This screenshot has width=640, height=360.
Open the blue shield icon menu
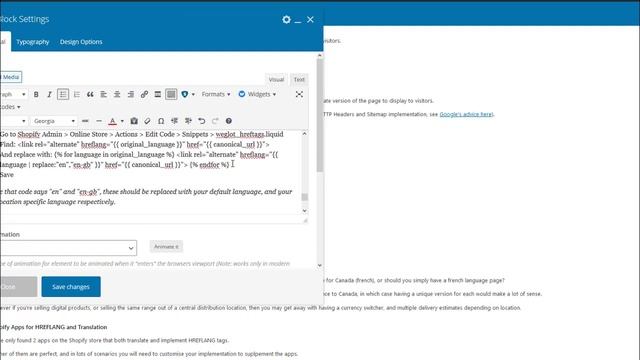[x=184, y=94]
